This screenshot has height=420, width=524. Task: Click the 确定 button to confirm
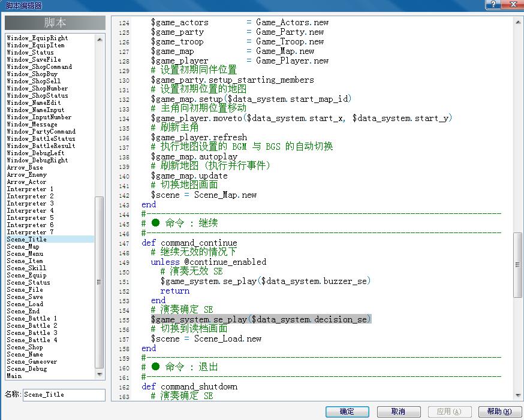tap(347, 412)
